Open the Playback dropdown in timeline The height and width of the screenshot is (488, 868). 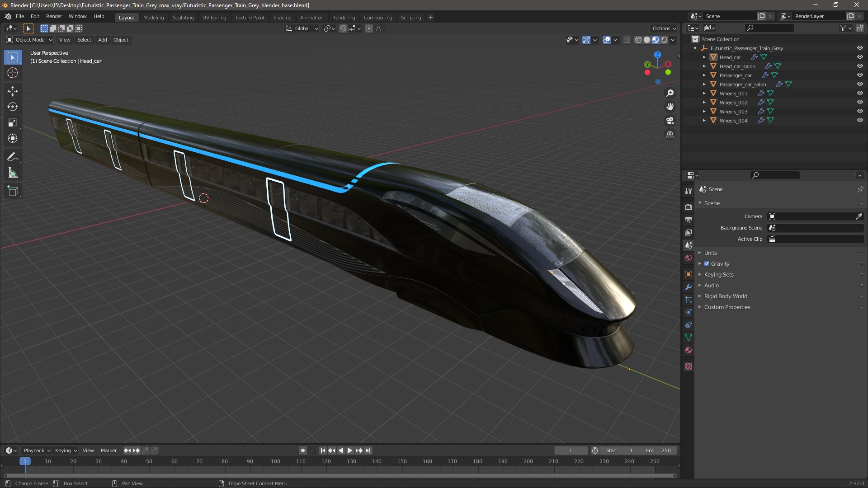(x=37, y=450)
